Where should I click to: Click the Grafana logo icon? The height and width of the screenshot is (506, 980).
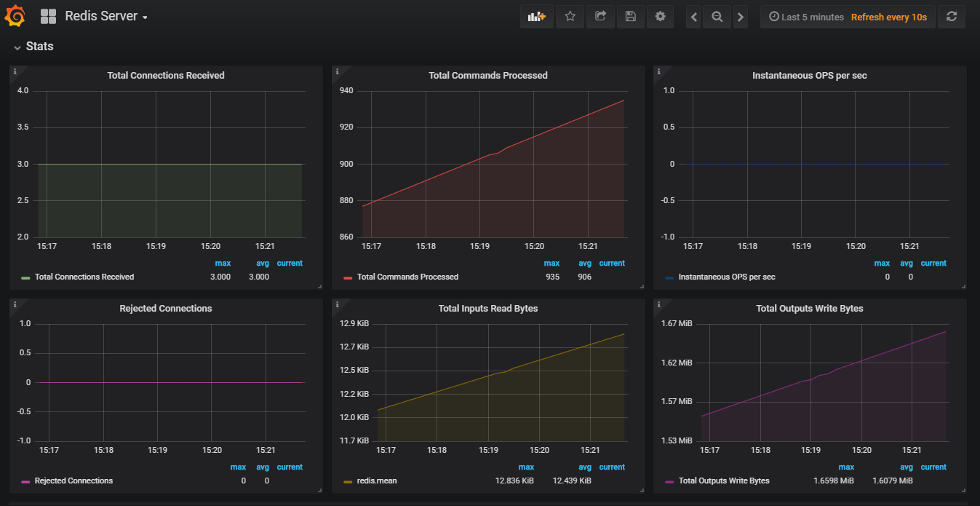coord(16,16)
